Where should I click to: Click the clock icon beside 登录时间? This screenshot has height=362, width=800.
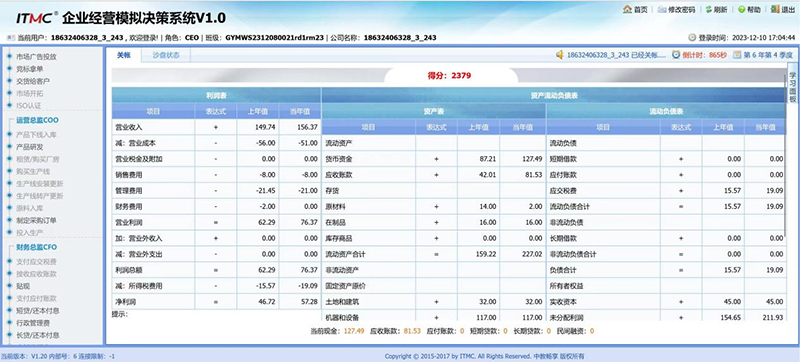[692, 37]
